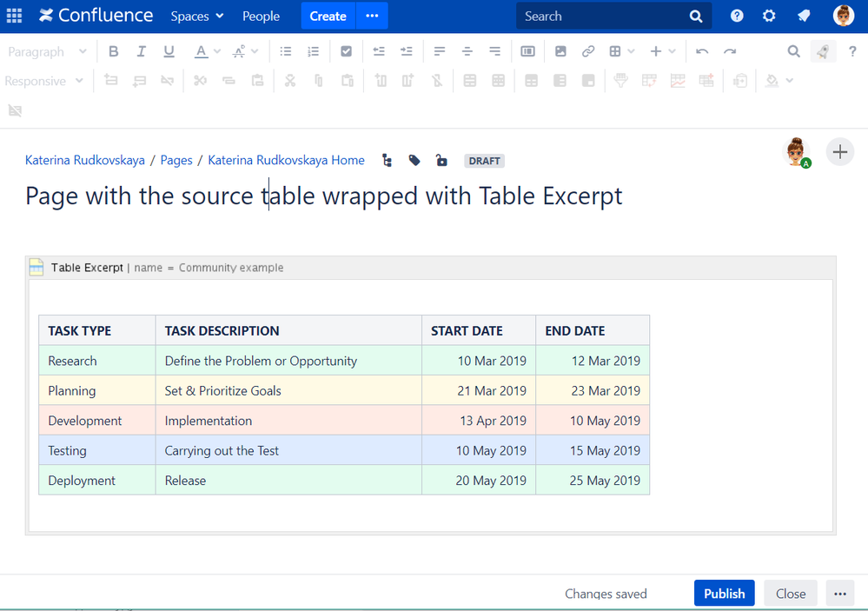868x611 pixels.
Task: Click the numbered list icon
Action: pyautogui.click(x=314, y=52)
